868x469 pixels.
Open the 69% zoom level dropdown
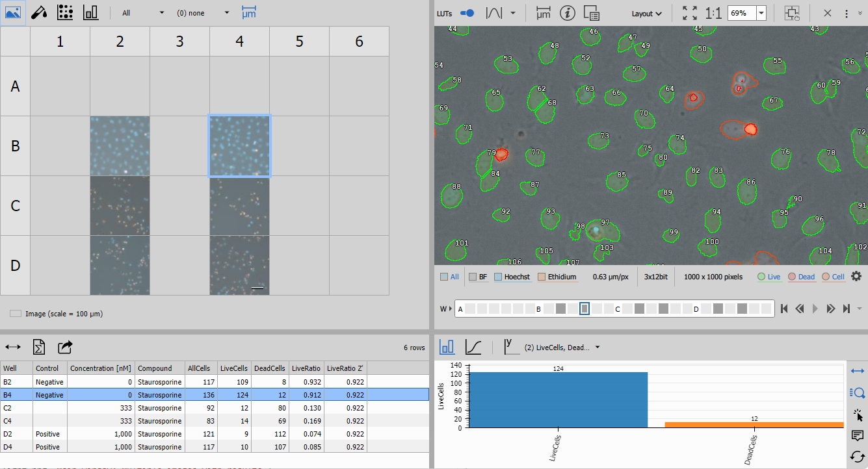click(x=761, y=13)
